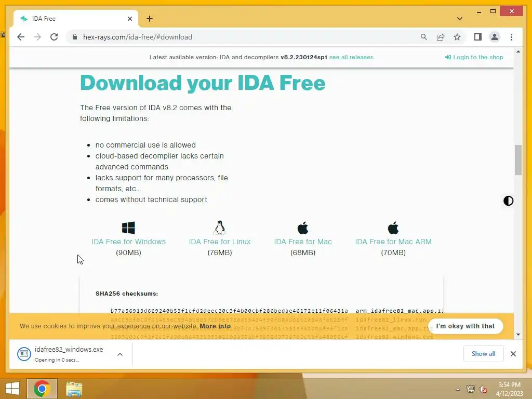Open the More info cookie link
532x399 pixels.
point(215,326)
